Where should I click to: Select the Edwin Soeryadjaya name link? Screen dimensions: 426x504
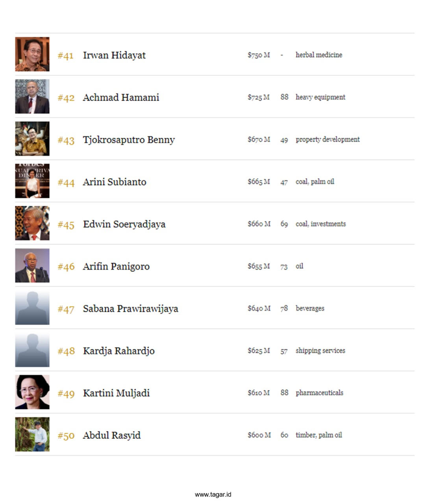(124, 224)
